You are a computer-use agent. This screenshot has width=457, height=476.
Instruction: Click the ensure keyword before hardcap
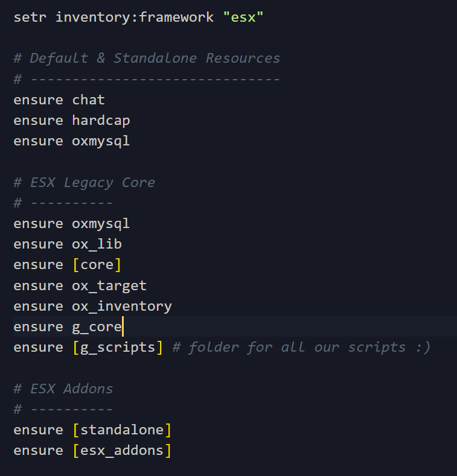38,120
